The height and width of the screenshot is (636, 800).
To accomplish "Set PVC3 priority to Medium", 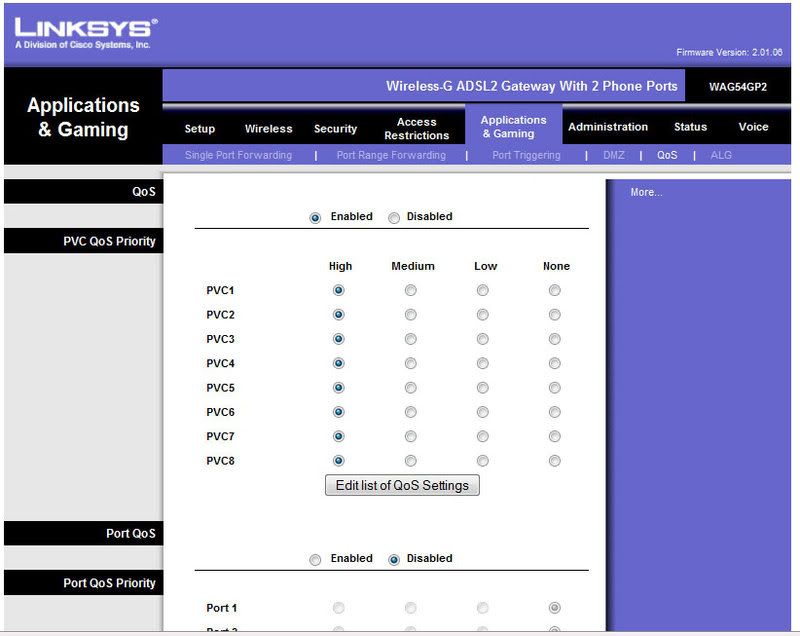I will click(410, 339).
